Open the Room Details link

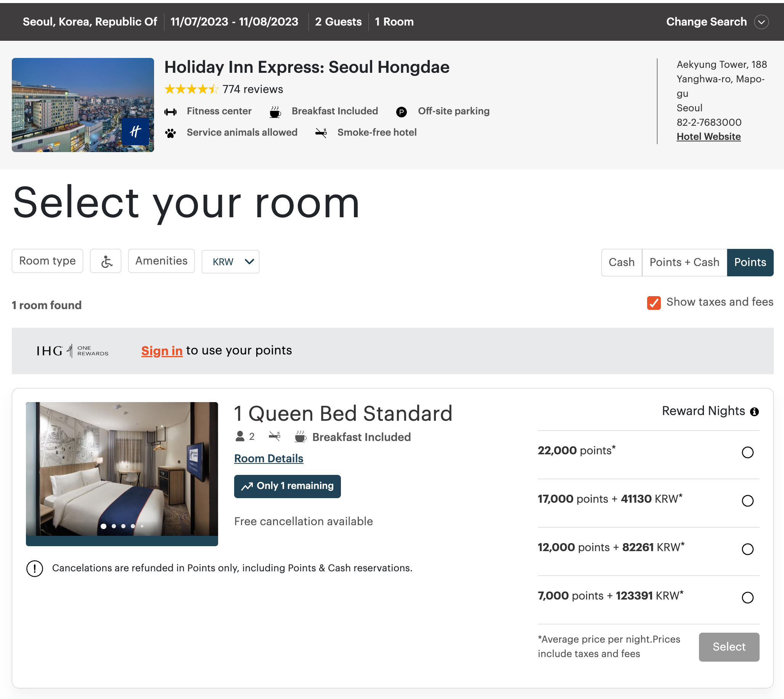[x=268, y=458]
